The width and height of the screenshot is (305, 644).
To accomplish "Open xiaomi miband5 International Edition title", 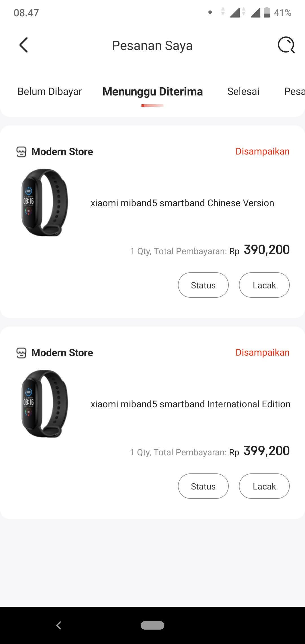I will click(190, 404).
